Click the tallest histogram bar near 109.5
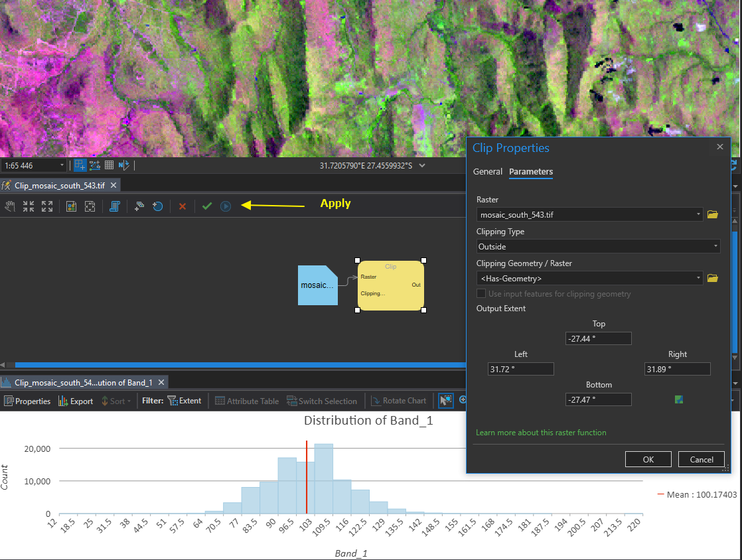 pos(324,478)
